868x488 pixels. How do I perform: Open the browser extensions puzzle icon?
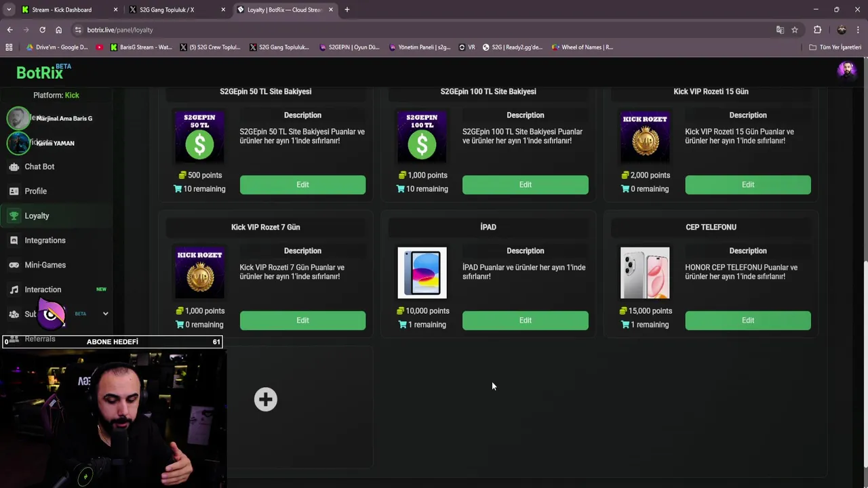(x=818, y=30)
